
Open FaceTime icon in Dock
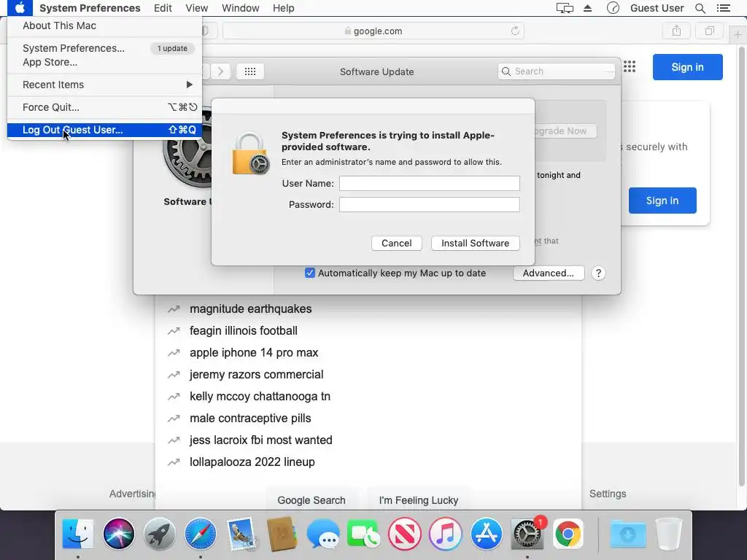pyautogui.click(x=364, y=534)
